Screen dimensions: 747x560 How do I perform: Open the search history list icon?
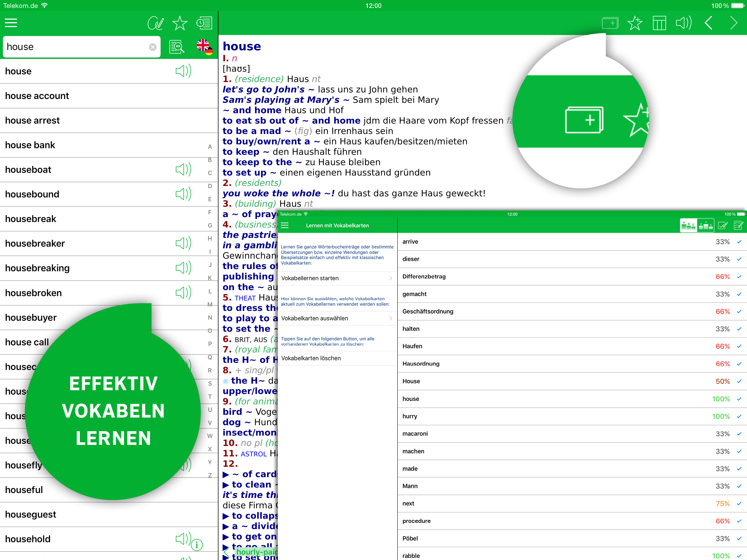[204, 23]
